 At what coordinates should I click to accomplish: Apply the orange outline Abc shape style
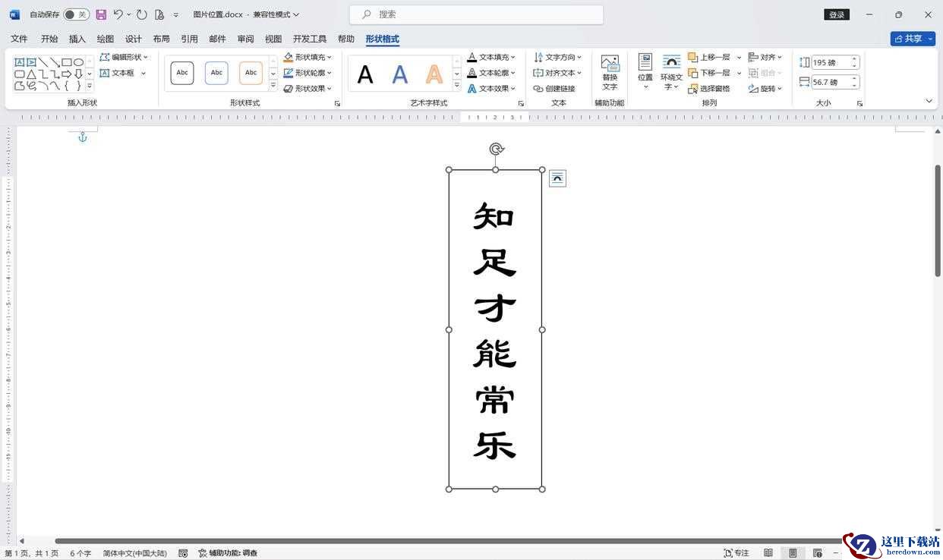[x=251, y=73]
